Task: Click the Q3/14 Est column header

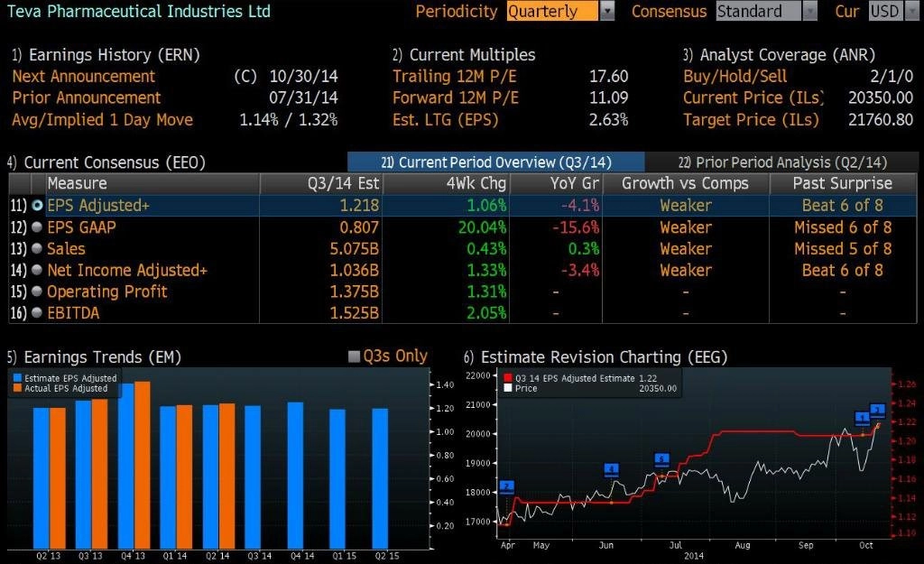Action: click(321, 183)
